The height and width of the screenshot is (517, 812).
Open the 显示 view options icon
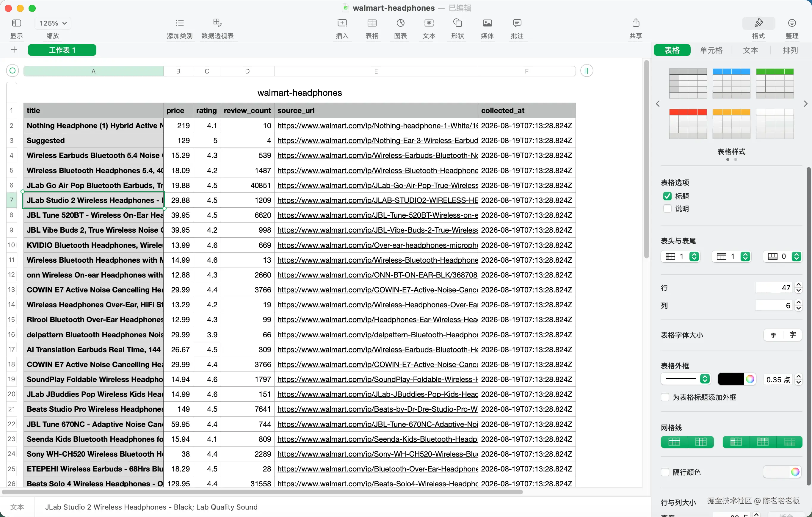pos(17,23)
